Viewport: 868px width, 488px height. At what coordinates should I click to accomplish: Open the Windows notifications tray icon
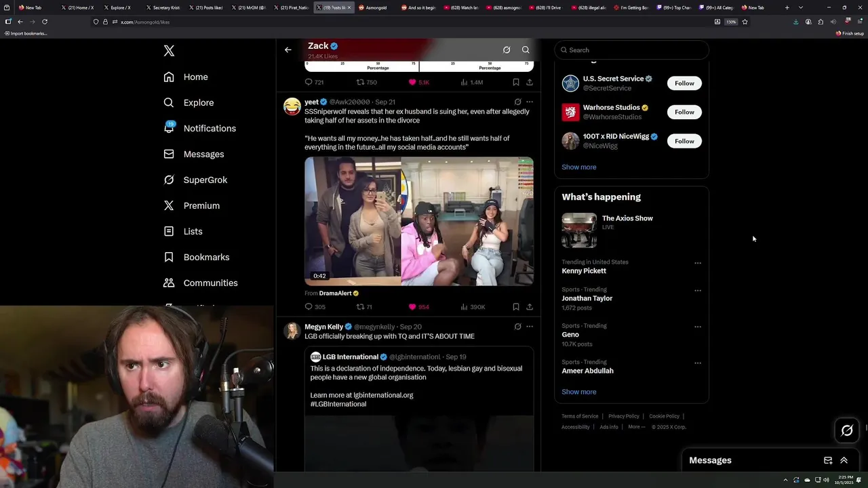[x=859, y=480]
